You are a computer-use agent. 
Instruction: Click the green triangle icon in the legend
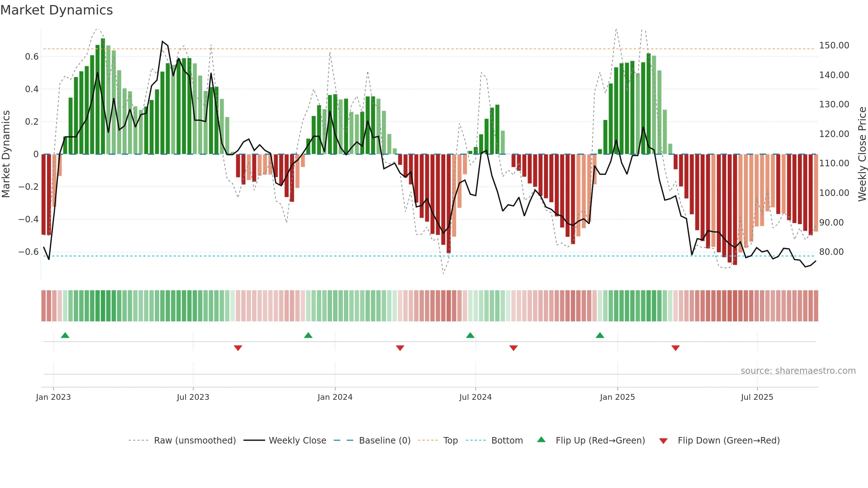(x=541, y=440)
